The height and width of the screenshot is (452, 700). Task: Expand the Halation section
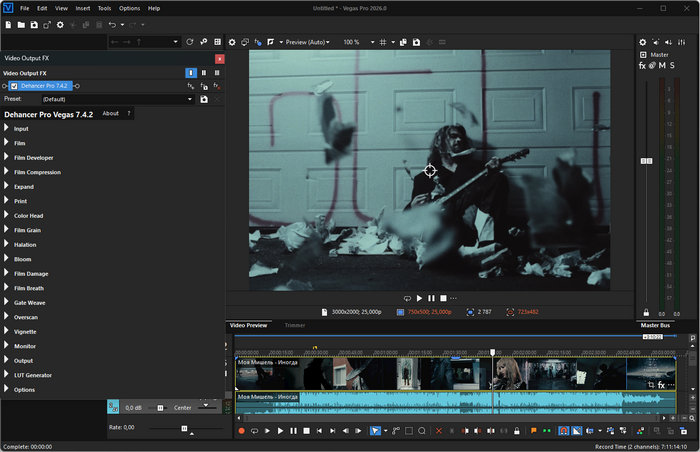point(6,244)
